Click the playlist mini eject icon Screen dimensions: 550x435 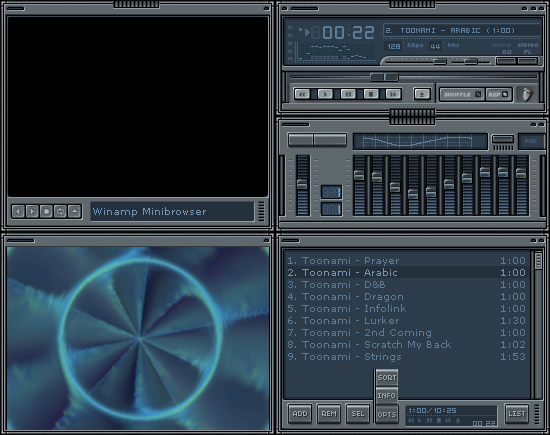(x=458, y=420)
